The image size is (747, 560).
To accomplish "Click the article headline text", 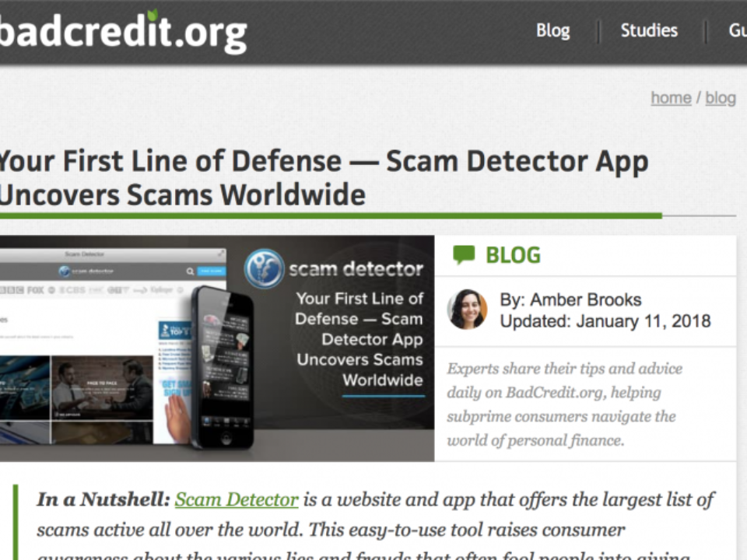I will tap(324, 178).
